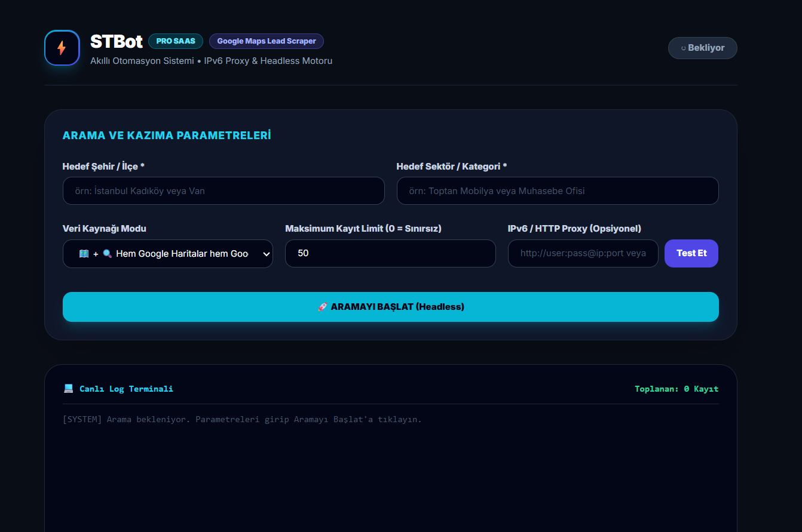The height and width of the screenshot is (532, 802).
Task: Click the "Toplanan: 0 Kayıt" counter
Action: [677, 389]
